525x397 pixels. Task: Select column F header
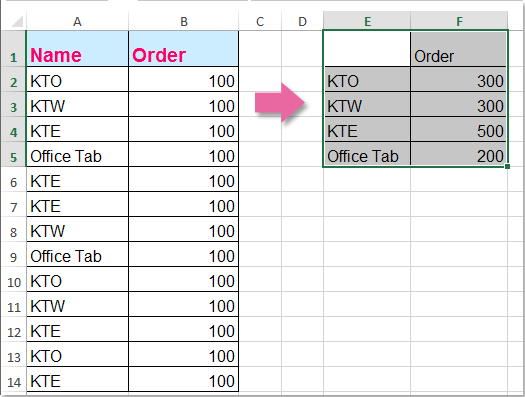(459, 21)
